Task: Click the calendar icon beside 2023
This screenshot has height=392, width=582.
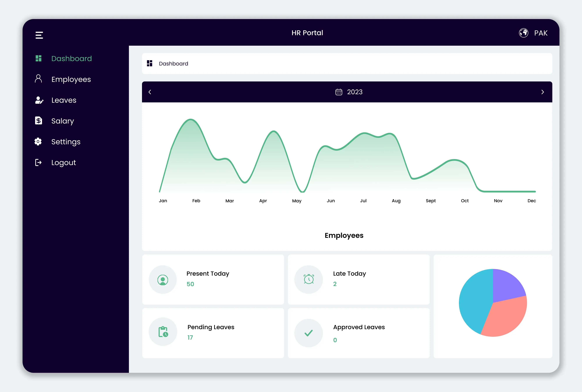Action: click(x=339, y=92)
